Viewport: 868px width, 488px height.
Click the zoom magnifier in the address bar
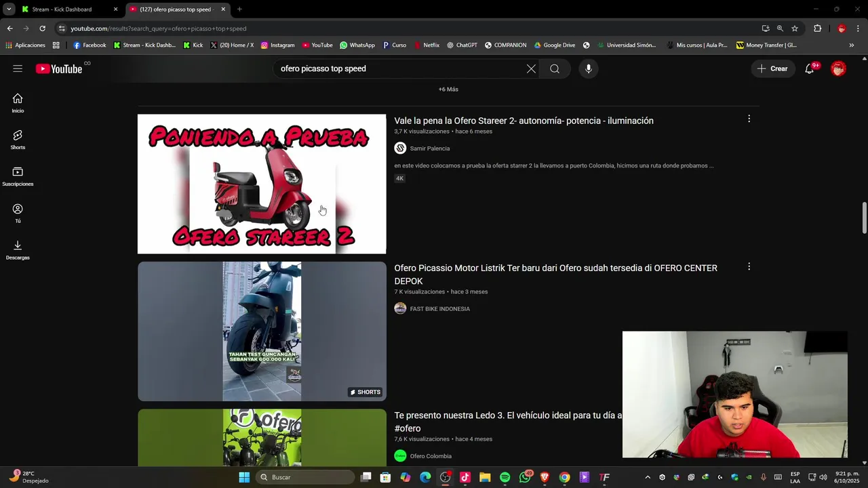780,28
